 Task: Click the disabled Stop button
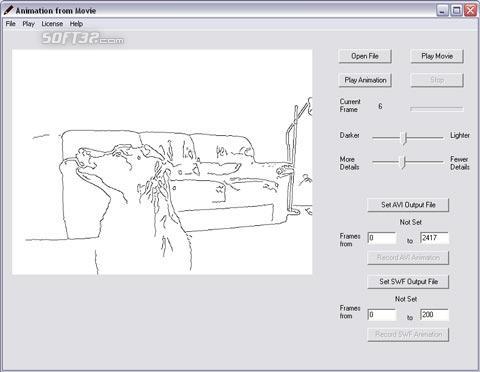[437, 80]
